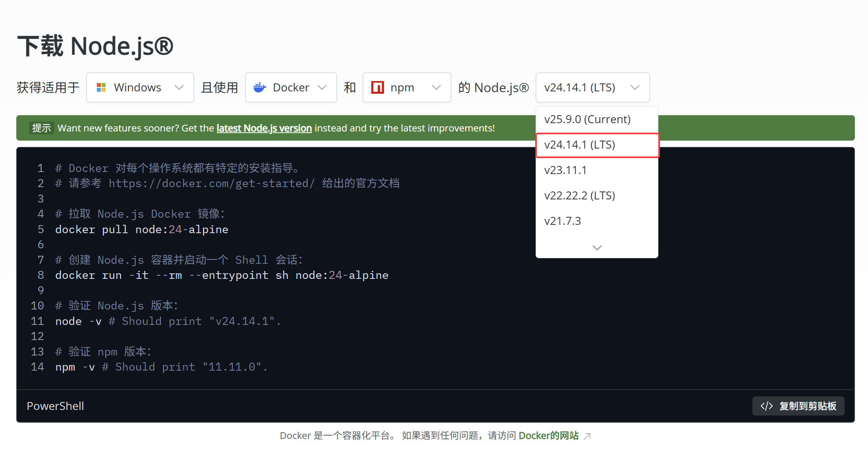Click chevron arrow in Windows selector

tap(179, 87)
